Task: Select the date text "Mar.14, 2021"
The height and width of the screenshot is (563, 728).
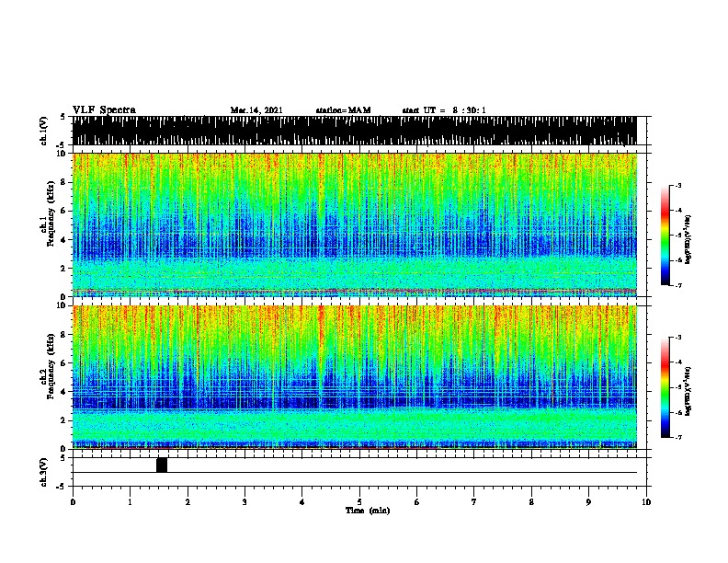Action: point(256,110)
